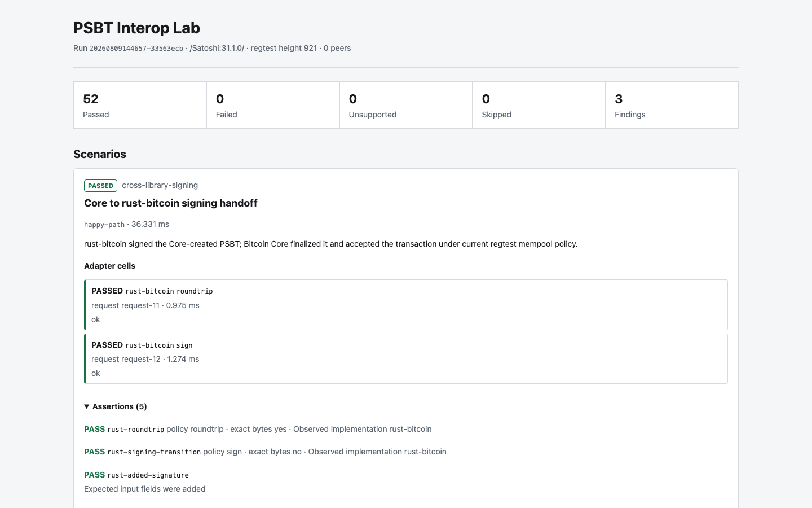Viewport: 812px width, 508px height.
Task: Select the PASSED rust-bitcoin roundtrip cell title
Action: [x=152, y=291]
